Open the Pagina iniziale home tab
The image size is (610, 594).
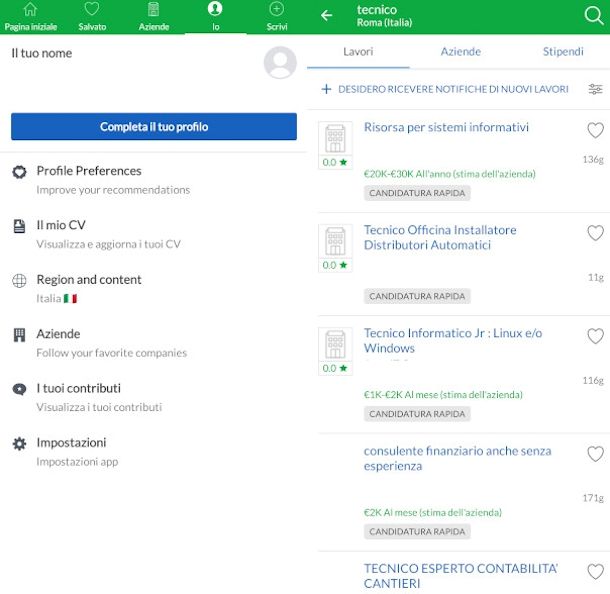30,17
